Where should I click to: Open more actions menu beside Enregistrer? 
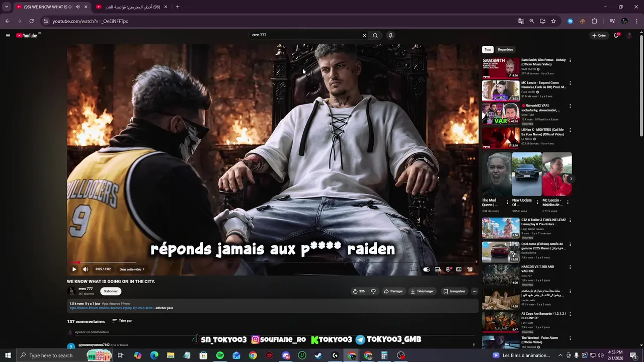(474, 291)
